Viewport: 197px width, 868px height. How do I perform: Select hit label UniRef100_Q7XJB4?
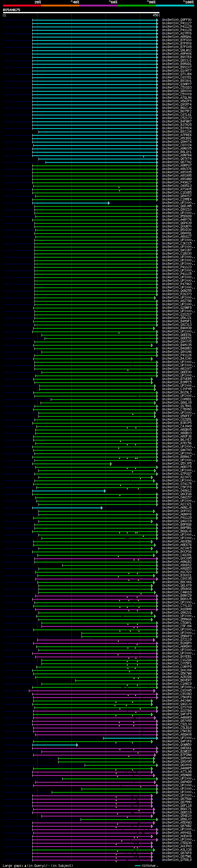tap(176, 74)
